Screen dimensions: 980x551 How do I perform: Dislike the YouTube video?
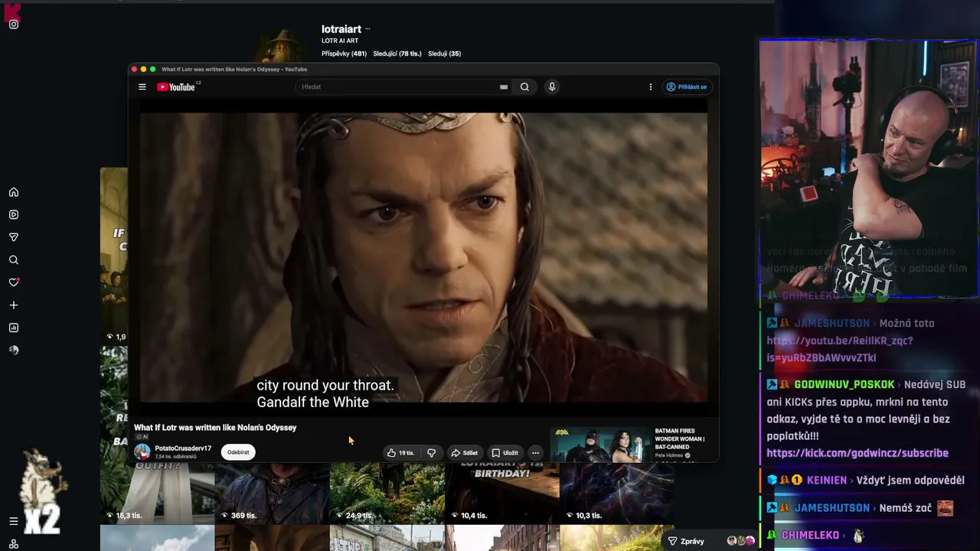432,453
